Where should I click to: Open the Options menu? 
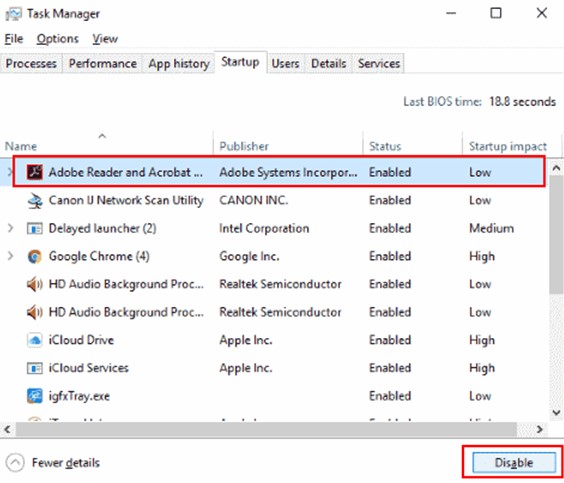pyautogui.click(x=58, y=39)
